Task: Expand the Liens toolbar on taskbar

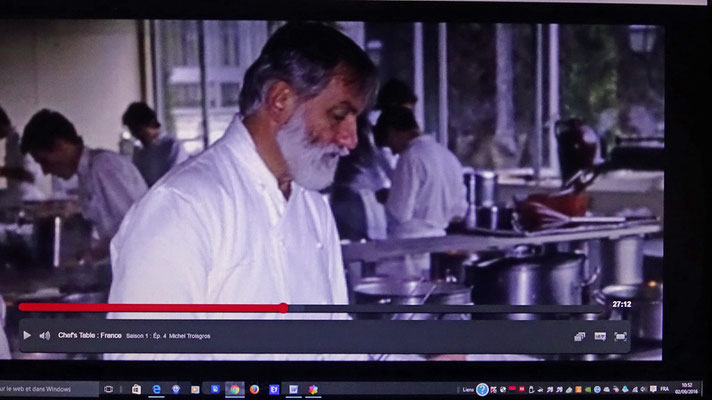Action: [x=468, y=390]
